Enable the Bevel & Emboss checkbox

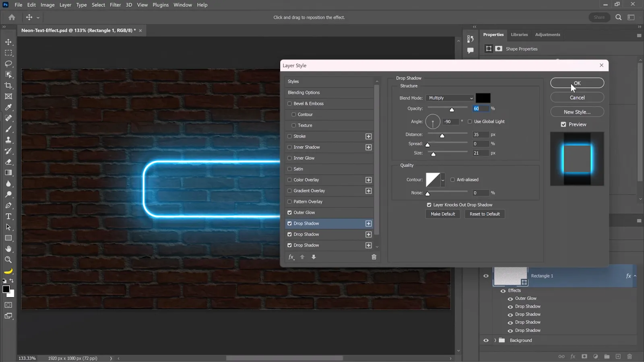pyautogui.click(x=289, y=104)
